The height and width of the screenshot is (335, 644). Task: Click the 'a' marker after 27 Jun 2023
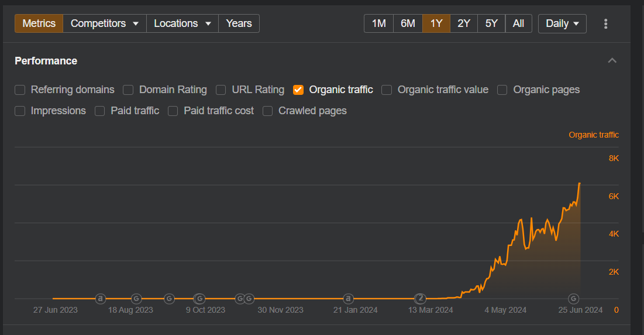point(101,299)
